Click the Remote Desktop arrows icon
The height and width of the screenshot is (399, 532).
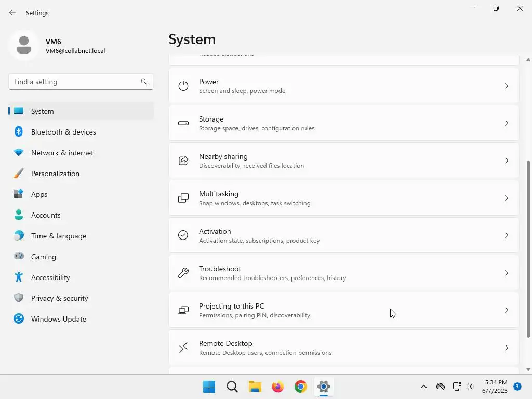click(x=183, y=348)
